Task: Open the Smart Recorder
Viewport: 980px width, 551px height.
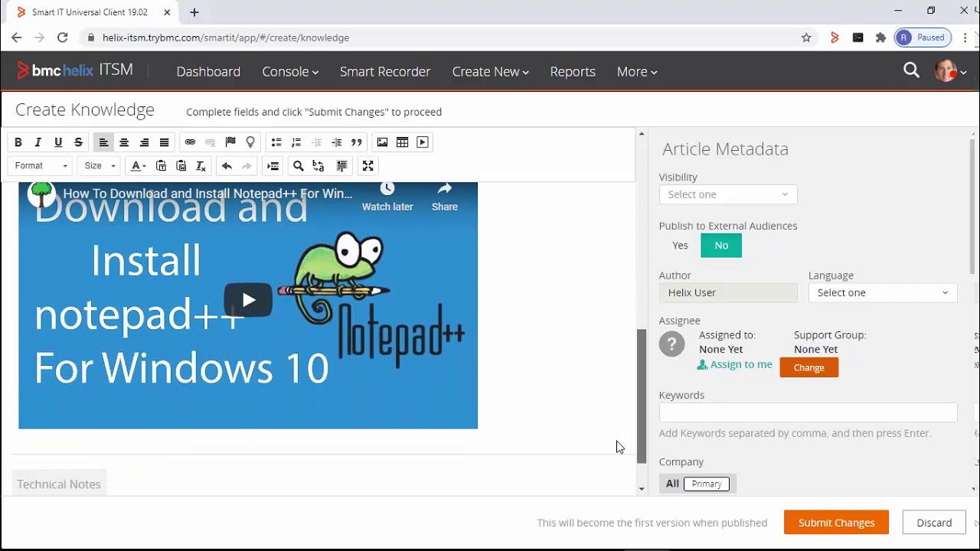Action: click(385, 71)
